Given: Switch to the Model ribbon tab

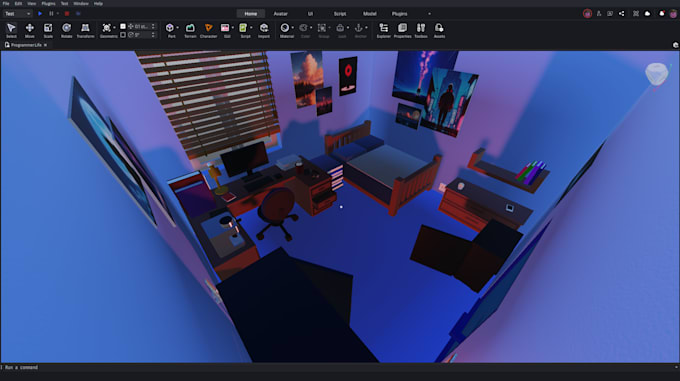Looking at the screenshot, I should point(369,14).
